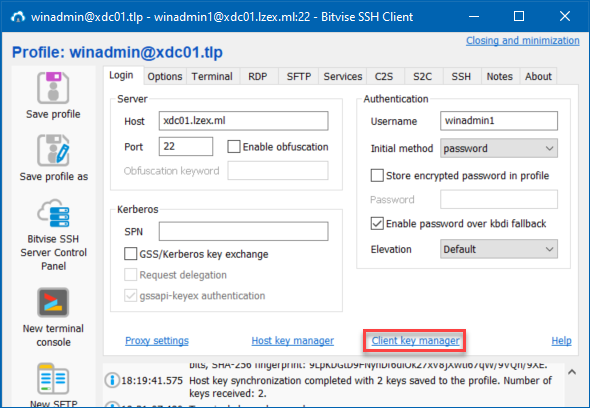Image resolution: width=590 pixels, height=408 pixels.
Task: Click the Obfuscation keyword field
Action: pyautogui.click(x=278, y=171)
